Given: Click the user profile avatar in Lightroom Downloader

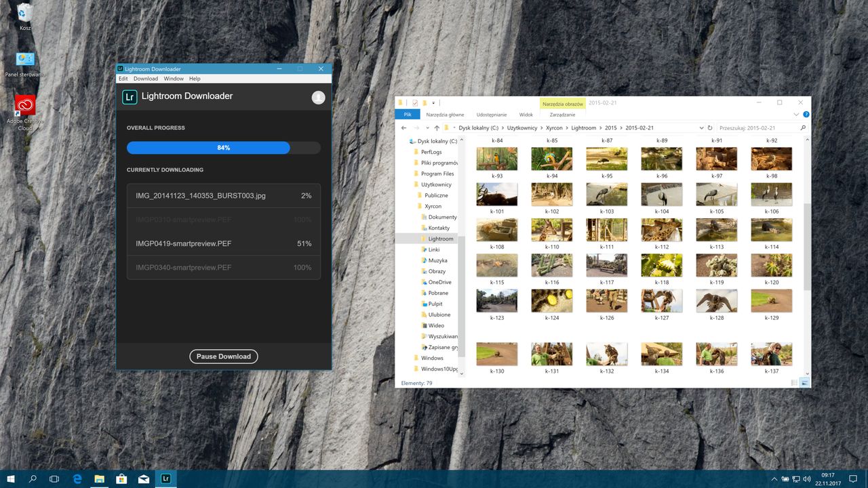Looking at the screenshot, I should click(x=318, y=98).
